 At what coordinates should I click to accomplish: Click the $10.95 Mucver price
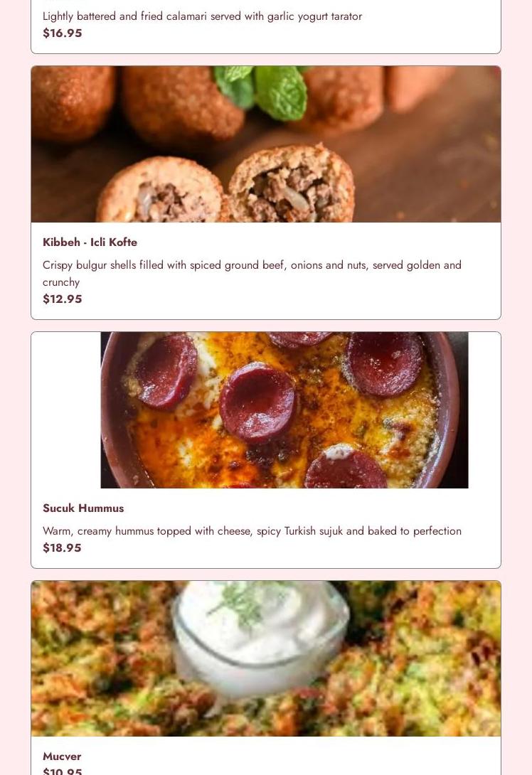coord(63,771)
